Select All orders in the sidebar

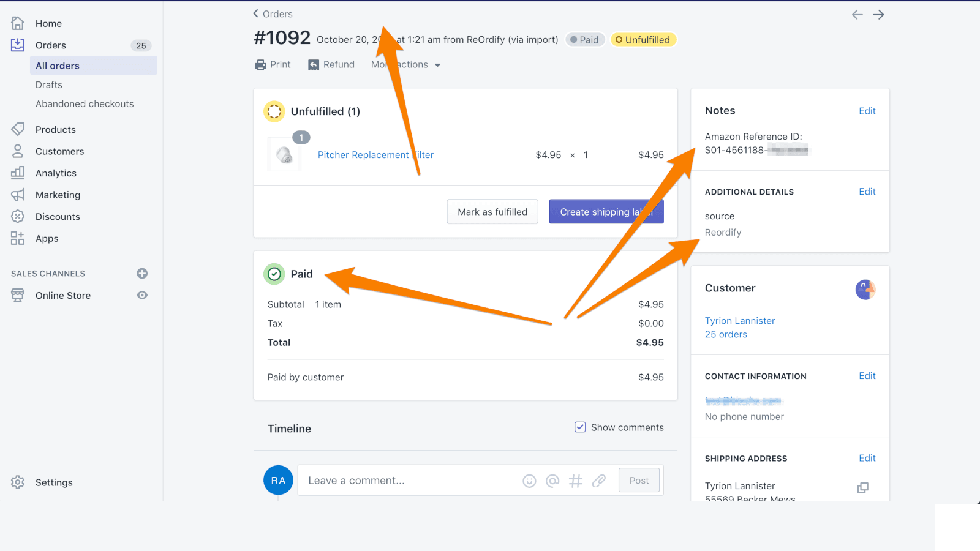click(x=57, y=66)
